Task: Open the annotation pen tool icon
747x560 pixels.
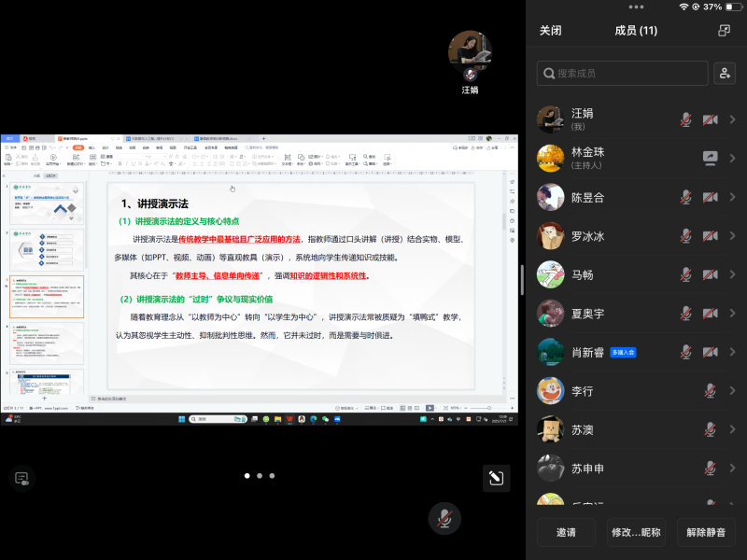Action: tap(497, 479)
